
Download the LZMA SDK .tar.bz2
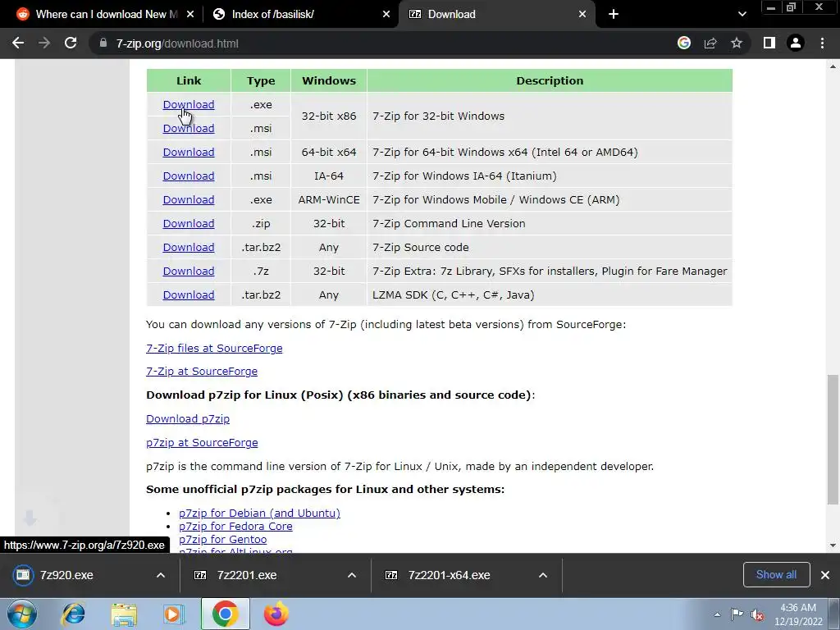coord(189,294)
